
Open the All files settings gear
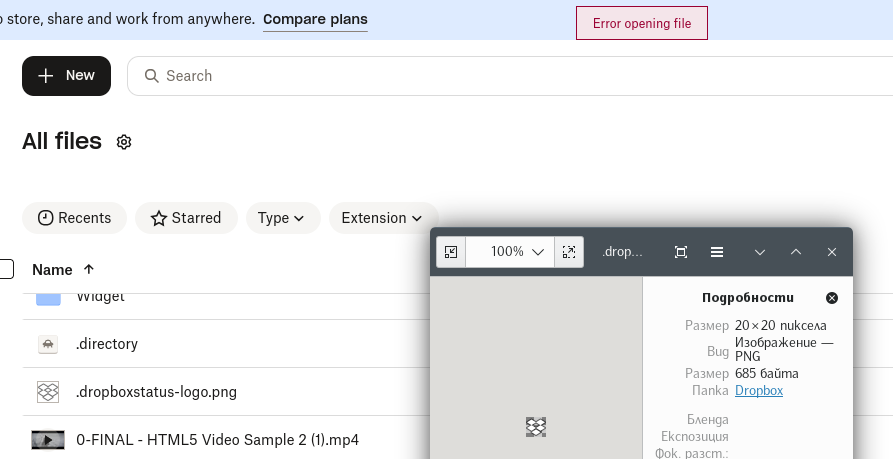click(x=124, y=142)
